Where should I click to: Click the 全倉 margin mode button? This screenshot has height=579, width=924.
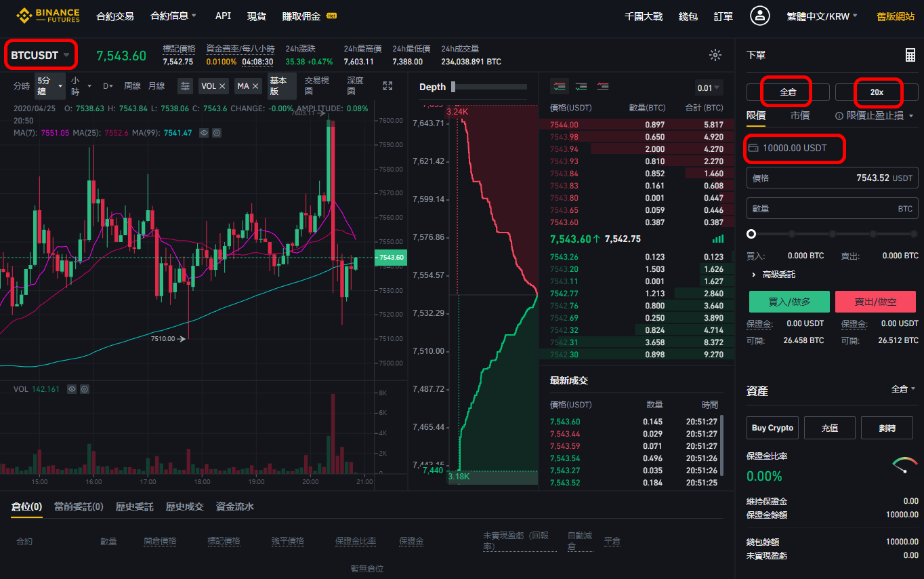[x=788, y=92]
